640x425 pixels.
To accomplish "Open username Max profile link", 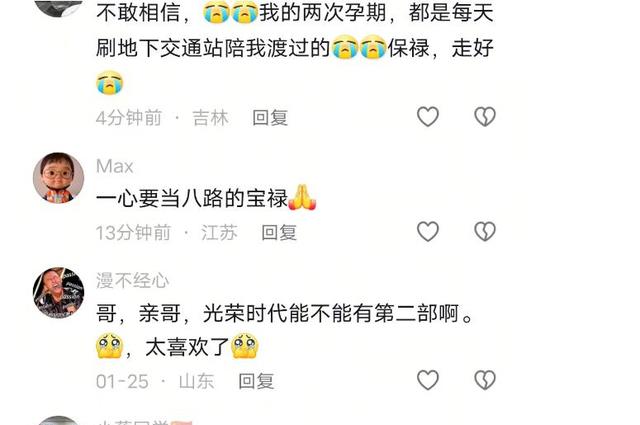I will 115,167.
